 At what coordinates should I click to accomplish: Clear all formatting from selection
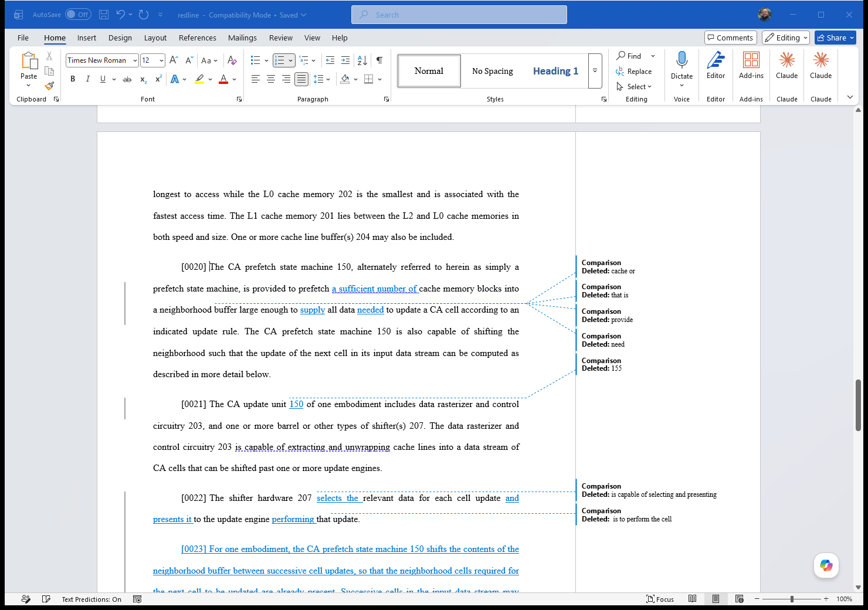pyautogui.click(x=232, y=60)
